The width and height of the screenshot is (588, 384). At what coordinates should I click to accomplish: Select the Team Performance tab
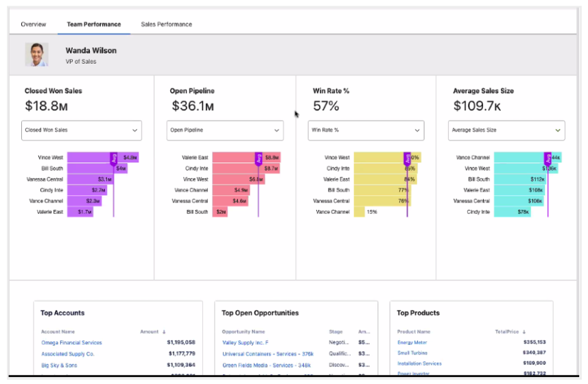pos(94,25)
